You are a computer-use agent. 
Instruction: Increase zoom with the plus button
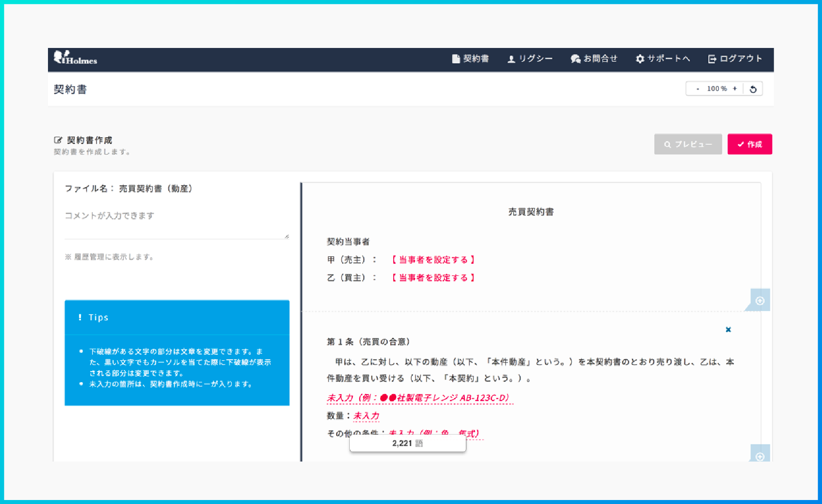(735, 89)
